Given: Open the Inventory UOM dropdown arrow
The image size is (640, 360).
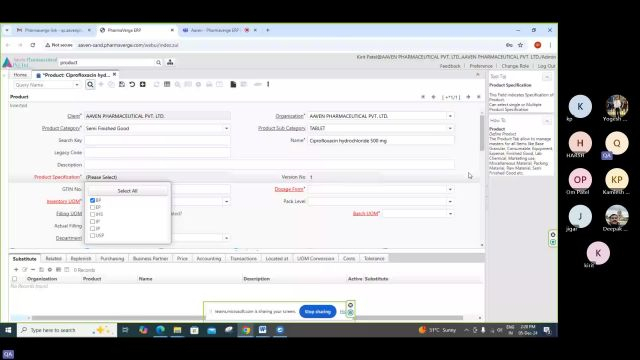Looking at the screenshot, I should point(227,202).
